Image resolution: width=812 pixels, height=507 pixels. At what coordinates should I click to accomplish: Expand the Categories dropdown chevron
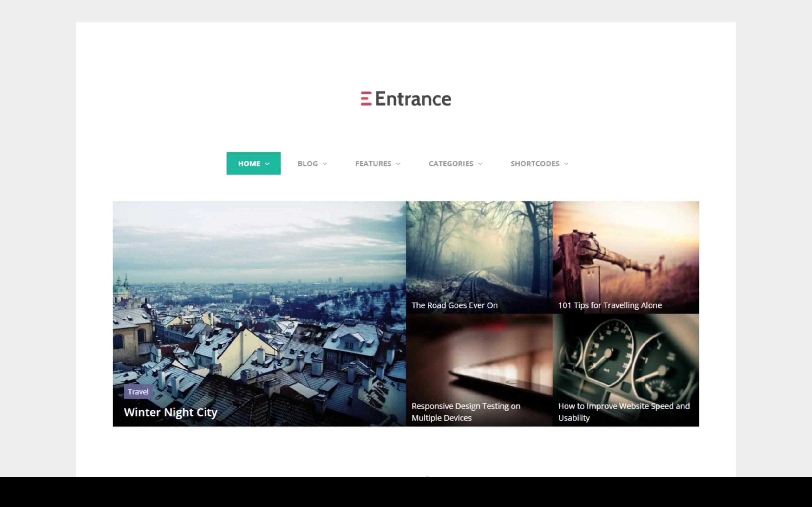coord(480,164)
